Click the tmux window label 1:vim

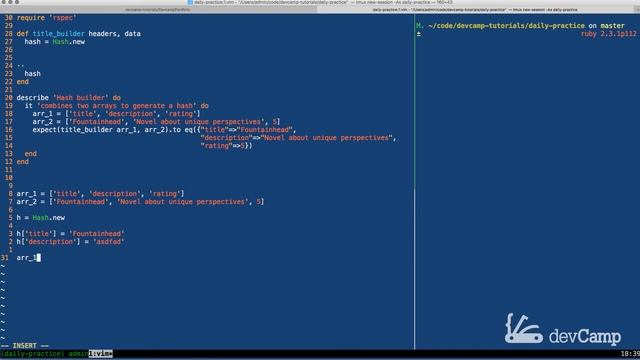tap(100, 353)
